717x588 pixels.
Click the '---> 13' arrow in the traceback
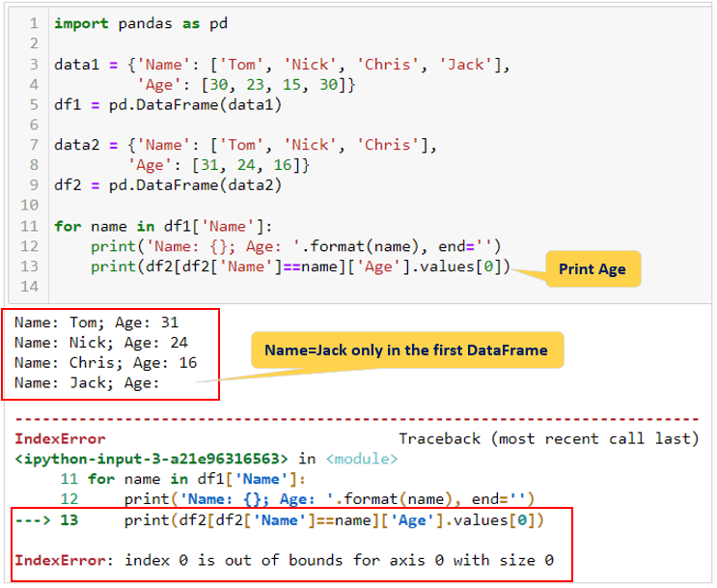click(x=46, y=520)
